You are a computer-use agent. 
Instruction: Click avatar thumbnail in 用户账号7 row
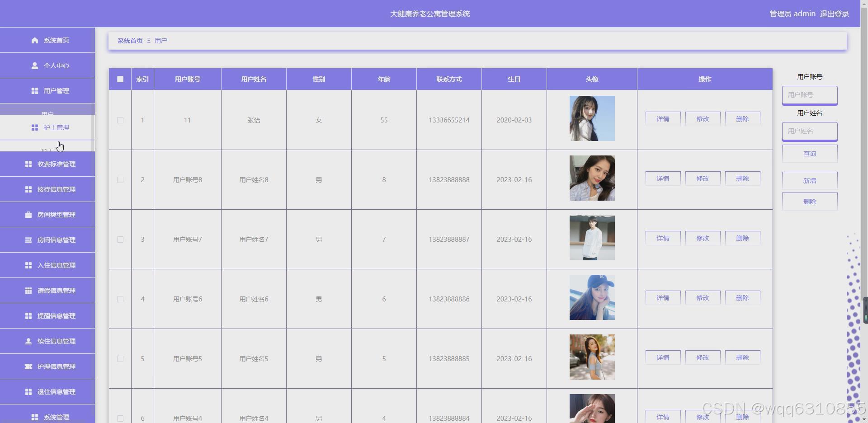[x=592, y=238]
